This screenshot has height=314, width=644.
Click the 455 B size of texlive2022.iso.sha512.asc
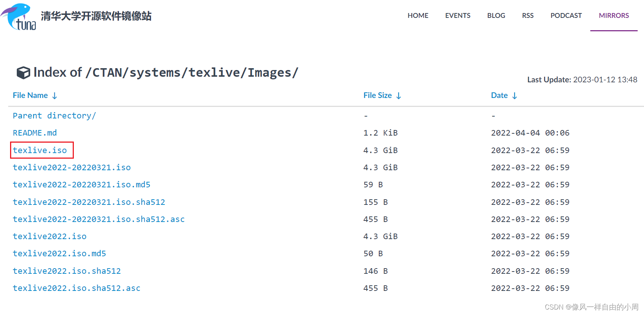[x=376, y=288]
